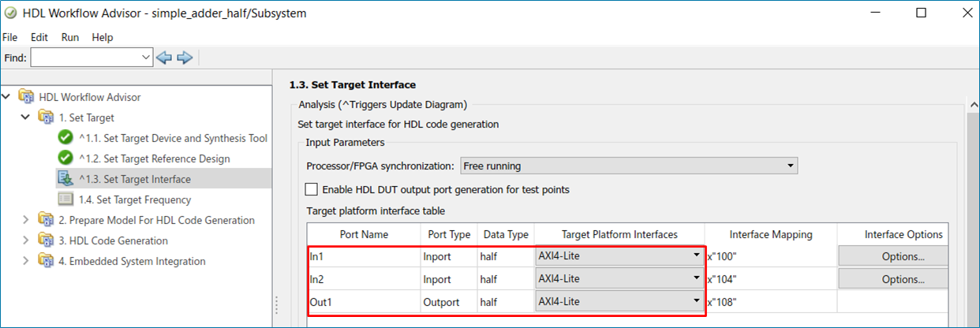980x328 pixels.
Task: Select Set Target Reference Design step
Action: [x=154, y=158]
